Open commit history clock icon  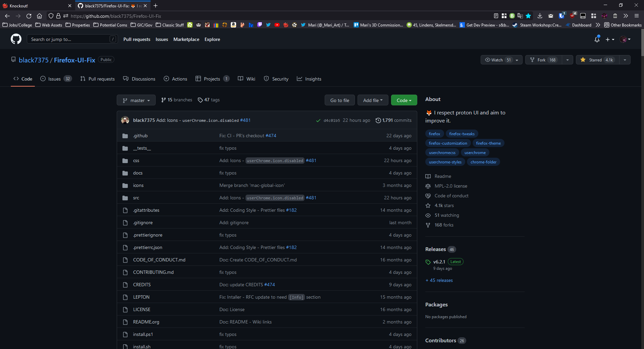[x=378, y=120]
